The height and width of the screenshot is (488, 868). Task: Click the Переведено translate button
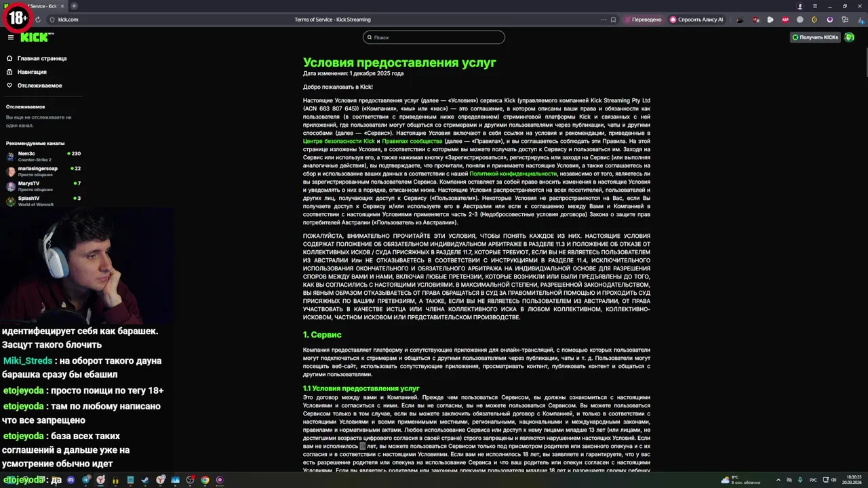pos(643,20)
